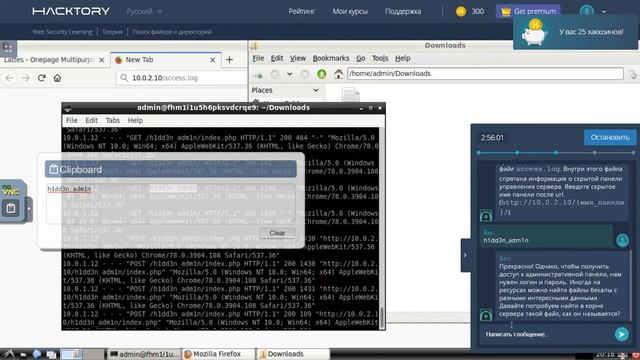This screenshot has height=360, width=640.
Task: Open the Tools menu
Action: [x=380, y=58]
